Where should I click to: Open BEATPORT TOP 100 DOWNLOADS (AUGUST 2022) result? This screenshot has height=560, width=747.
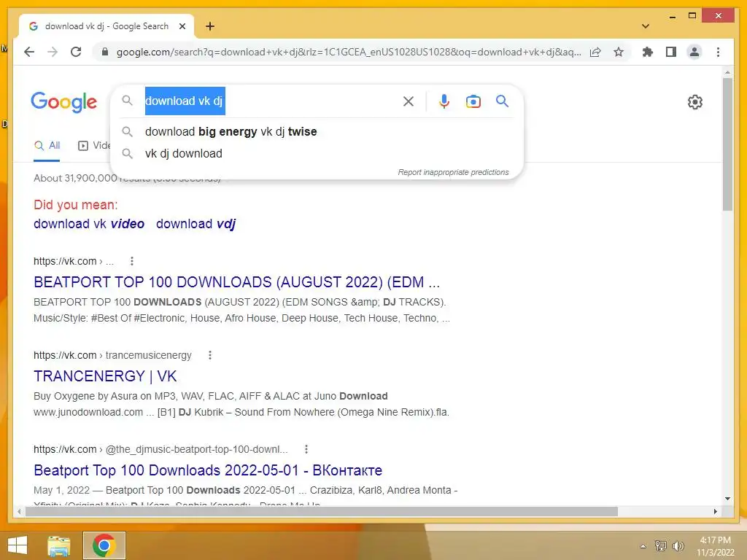pos(236,282)
